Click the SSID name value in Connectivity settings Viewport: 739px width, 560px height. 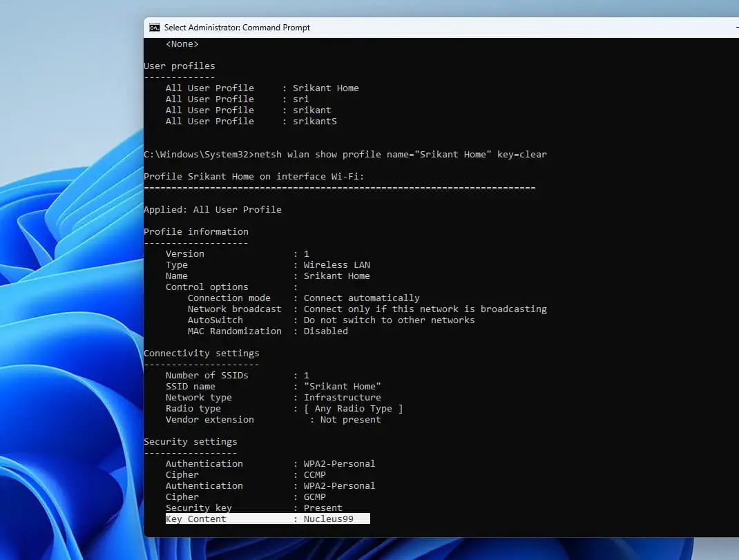[x=342, y=386]
